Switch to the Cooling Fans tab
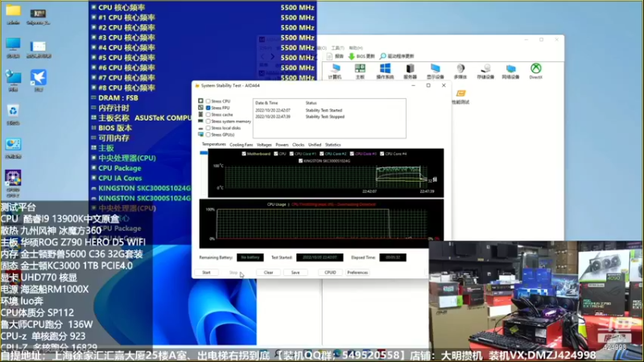This screenshot has height=362, width=644. pyautogui.click(x=241, y=145)
